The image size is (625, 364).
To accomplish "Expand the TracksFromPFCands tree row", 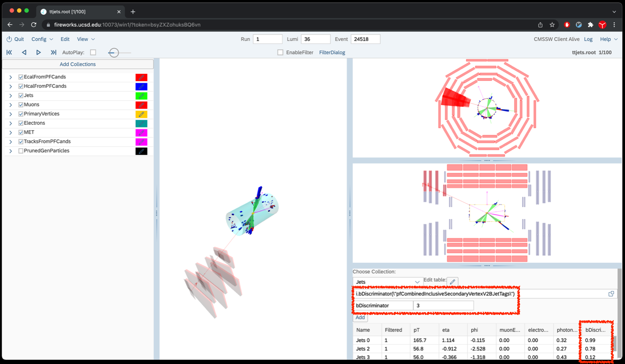I will click(x=11, y=142).
